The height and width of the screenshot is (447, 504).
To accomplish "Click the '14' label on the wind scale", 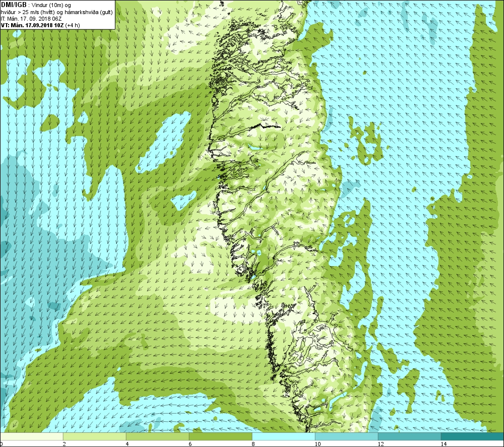I will pyautogui.click(x=443, y=444).
